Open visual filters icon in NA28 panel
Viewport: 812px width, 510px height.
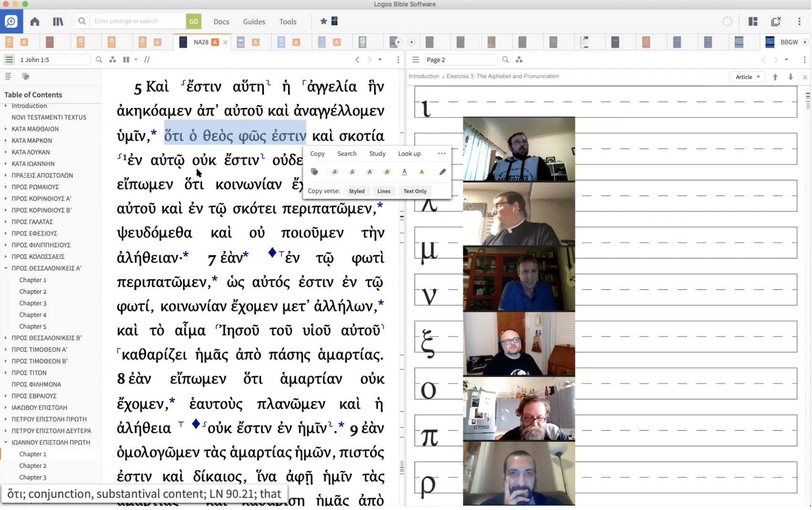(x=113, y=60)
